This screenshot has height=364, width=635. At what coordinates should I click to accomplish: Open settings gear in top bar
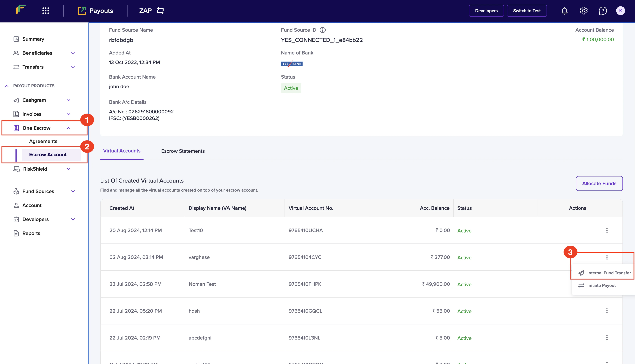(583, 11)
